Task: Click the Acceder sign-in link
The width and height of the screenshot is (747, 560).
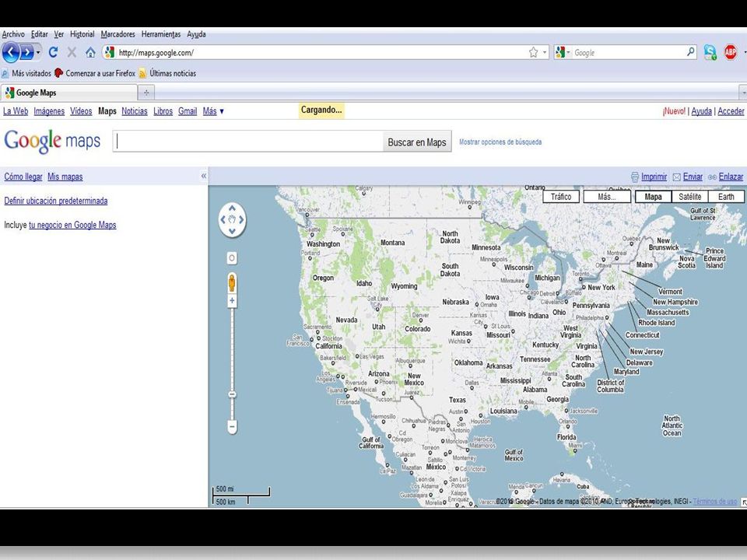Action: 731,111
